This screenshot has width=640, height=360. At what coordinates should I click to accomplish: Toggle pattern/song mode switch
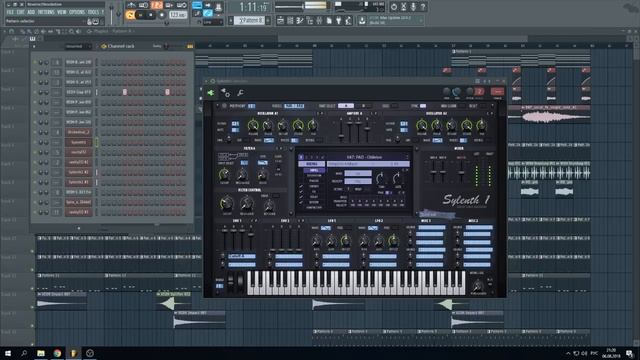click(130, 15)
